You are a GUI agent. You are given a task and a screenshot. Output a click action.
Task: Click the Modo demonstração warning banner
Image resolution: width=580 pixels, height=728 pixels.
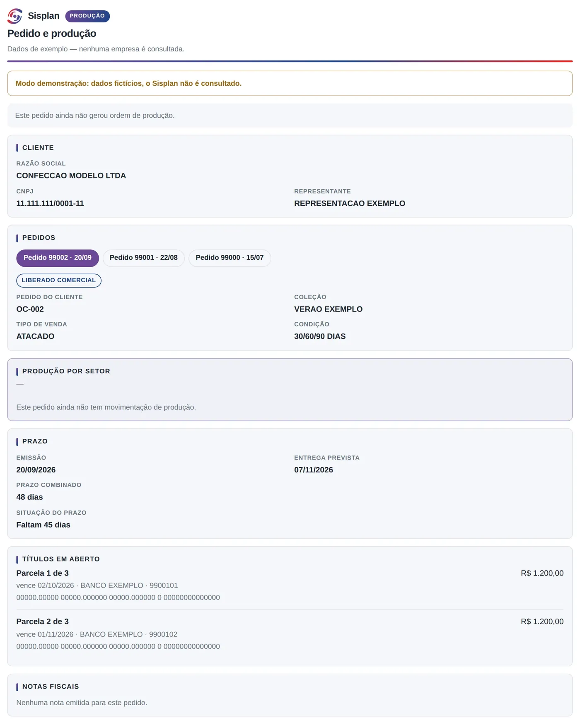pyautogui.click(x=290, y=83)
